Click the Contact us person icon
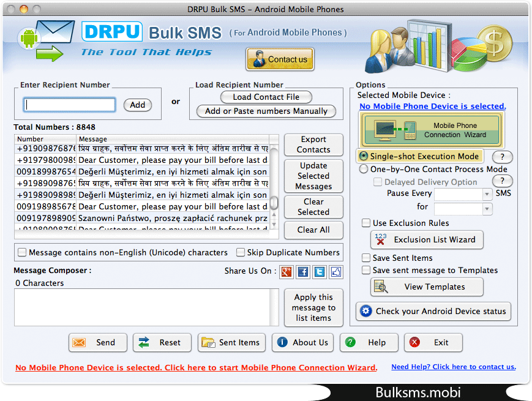Image resolution: width=532 pixels, height=401 pixels. tap(259, 59)
